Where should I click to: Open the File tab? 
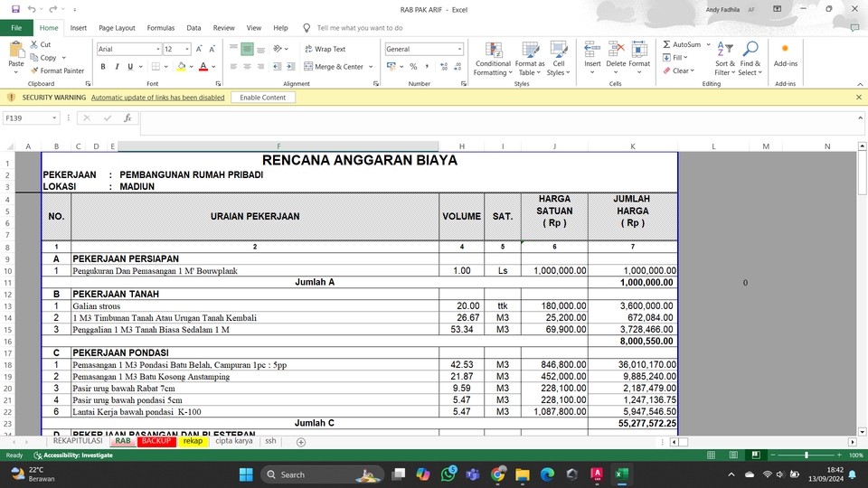click(x=16, y=28)
